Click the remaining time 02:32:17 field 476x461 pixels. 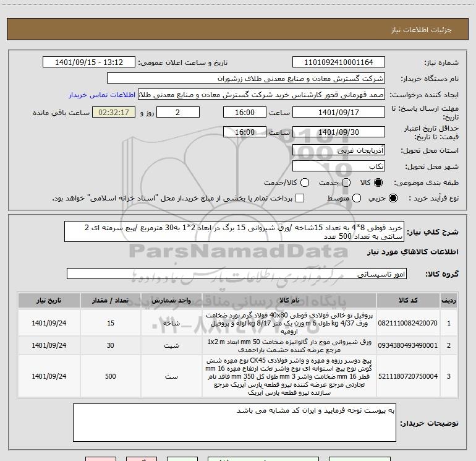click(114, 112)
